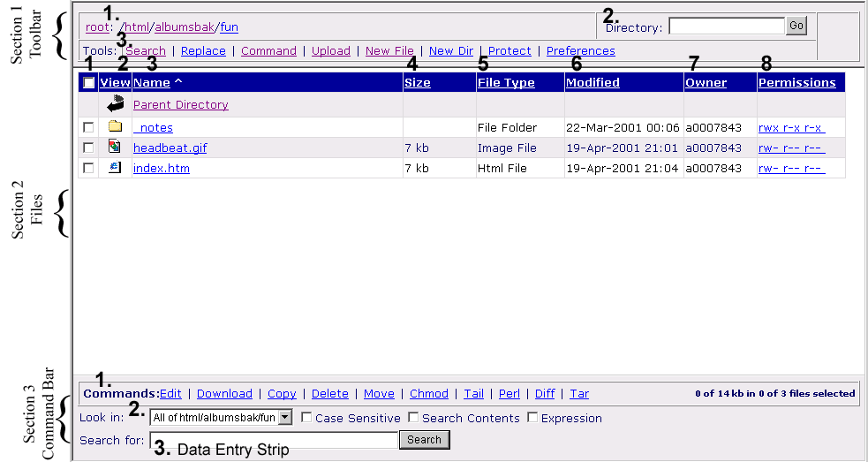Screen dimensions: 868x462
Task: Click the _notes folder icon
Action: (x=115, y=126)
